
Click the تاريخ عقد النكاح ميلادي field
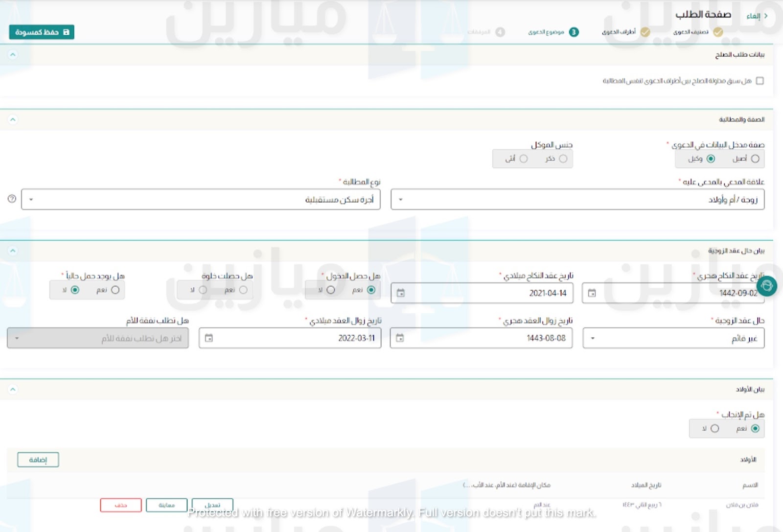pos(482,293)
